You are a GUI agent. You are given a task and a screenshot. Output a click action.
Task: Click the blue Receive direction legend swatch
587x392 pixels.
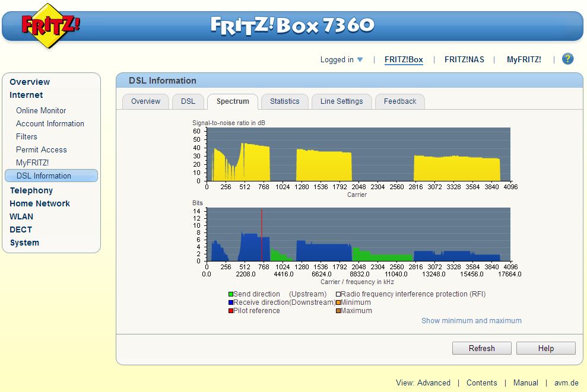(x=230, y=302)
